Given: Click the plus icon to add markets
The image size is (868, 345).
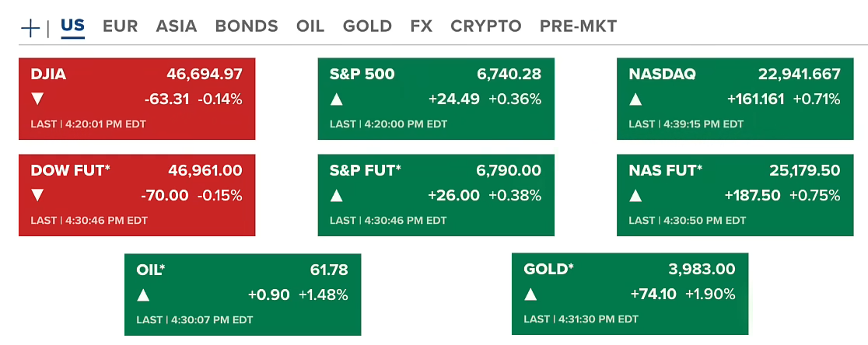Looking at the screenshot, I should [x=30, y=27].
